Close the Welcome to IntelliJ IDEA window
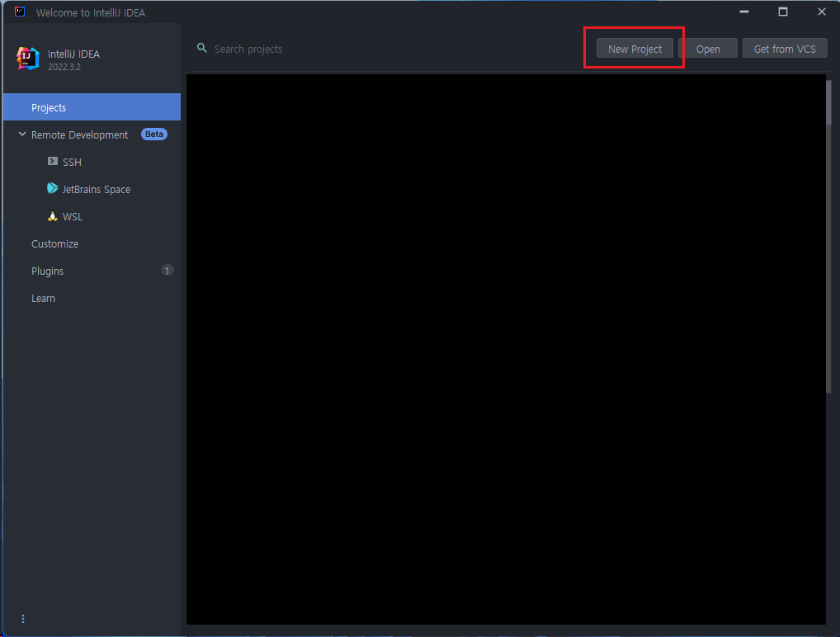The image size is (840, 637). click(821, 12)
